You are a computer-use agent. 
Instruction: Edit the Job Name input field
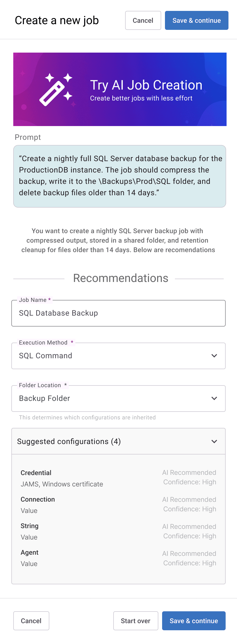(118, 313)
